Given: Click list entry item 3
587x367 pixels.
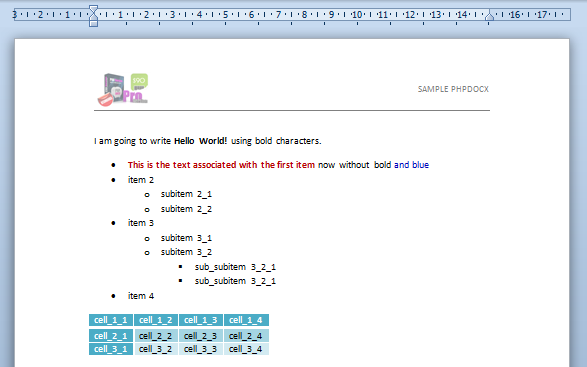Looking at the screenshot, I should click(141, 223).
